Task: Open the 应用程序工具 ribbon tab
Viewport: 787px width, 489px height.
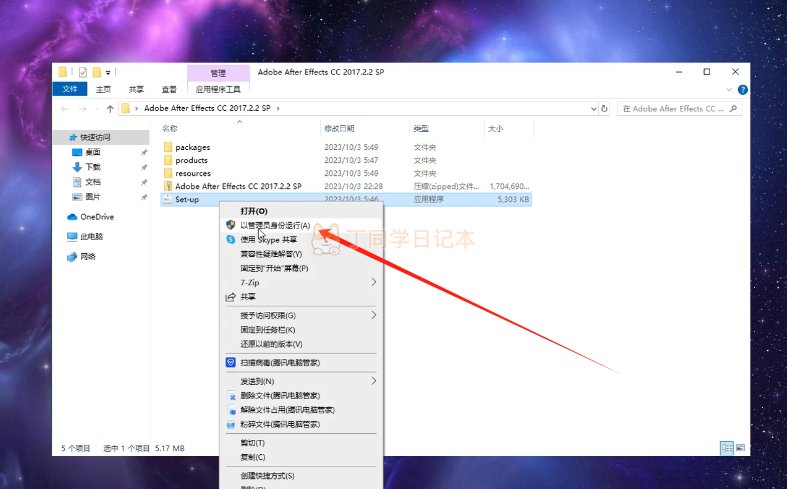Action: (x=218, y=89)
